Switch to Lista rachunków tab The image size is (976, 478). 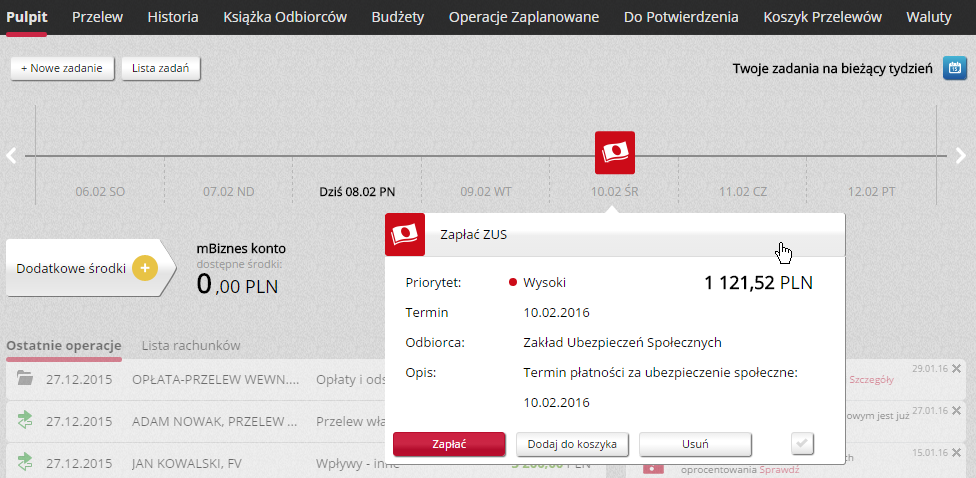191,345
